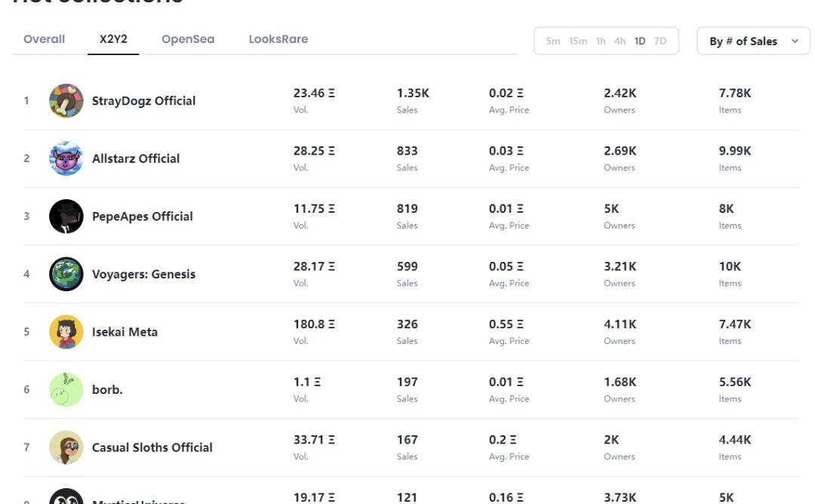Click the Voyagers: Genesis avatar icon
The width and height of the screenshot is (815, 504).
point(66,274)
